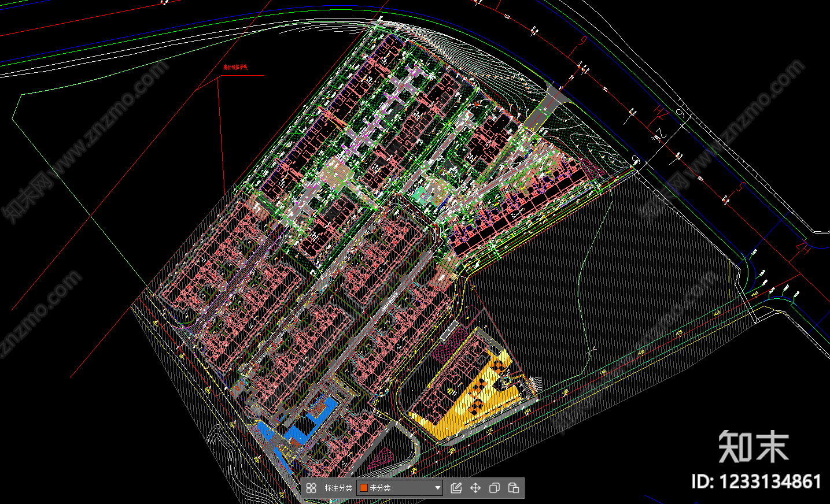Select the move crosshair arrows icon
This screenshot has height=504, width=830.
pos(475,488)
